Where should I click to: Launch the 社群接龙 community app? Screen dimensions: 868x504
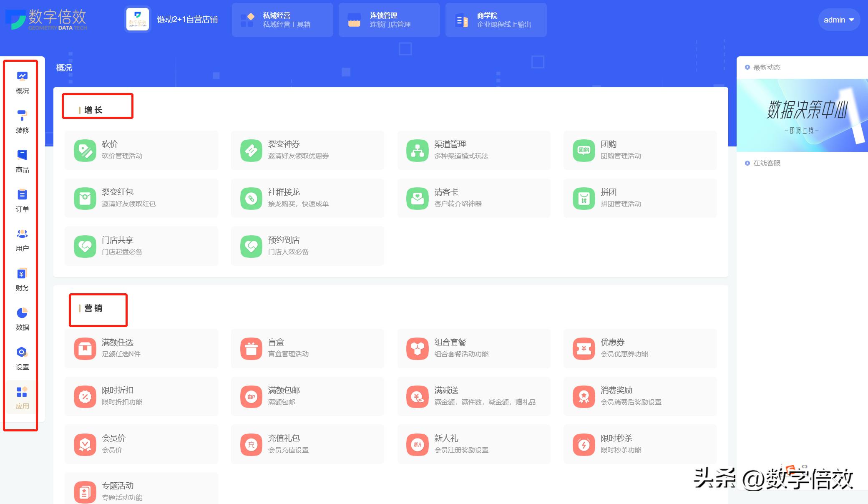point(307,198)
